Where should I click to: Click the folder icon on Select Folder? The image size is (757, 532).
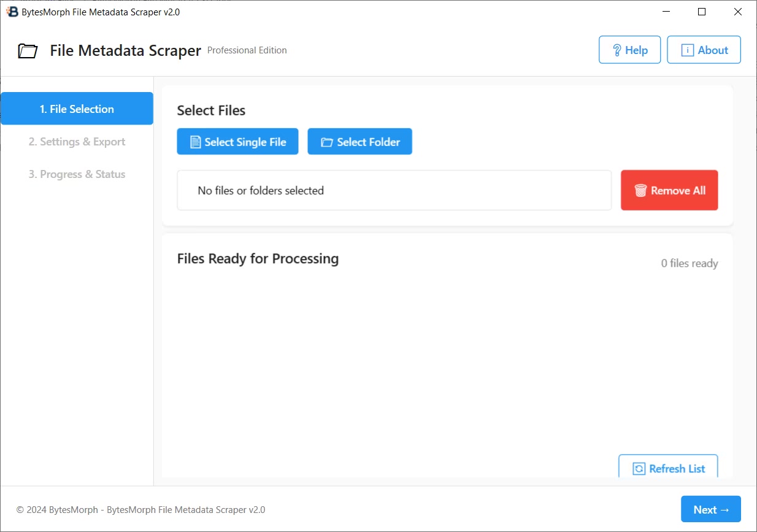tap(327, 142)
